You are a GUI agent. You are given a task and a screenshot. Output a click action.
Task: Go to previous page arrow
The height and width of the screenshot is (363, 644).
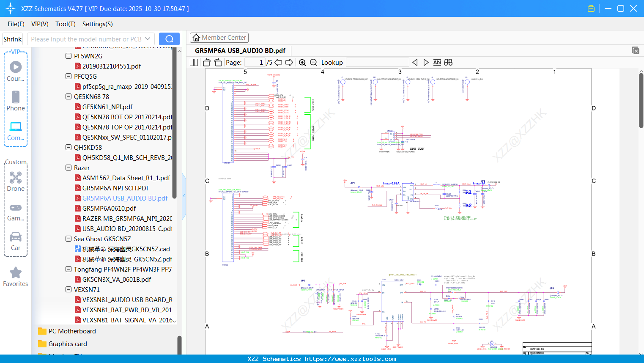(x=278, y=63)
